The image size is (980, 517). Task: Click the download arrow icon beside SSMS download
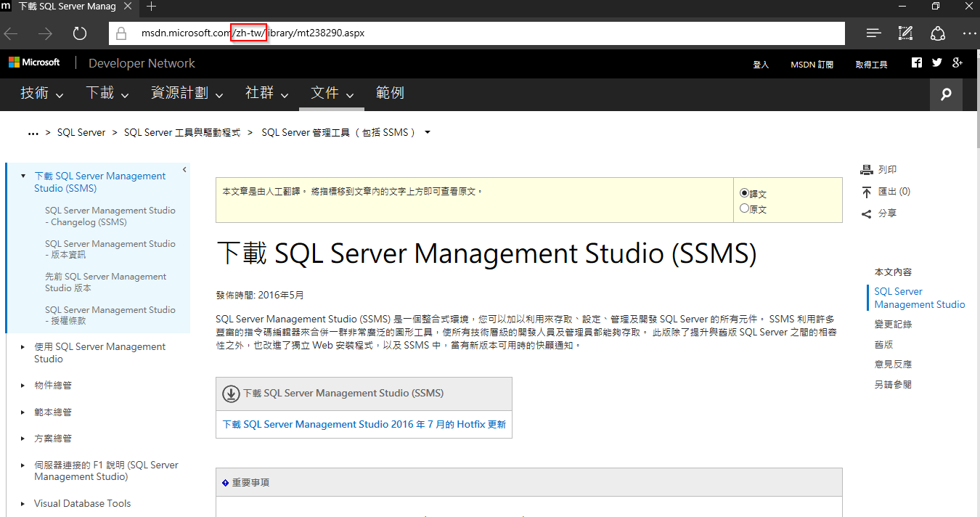(230, 394)
